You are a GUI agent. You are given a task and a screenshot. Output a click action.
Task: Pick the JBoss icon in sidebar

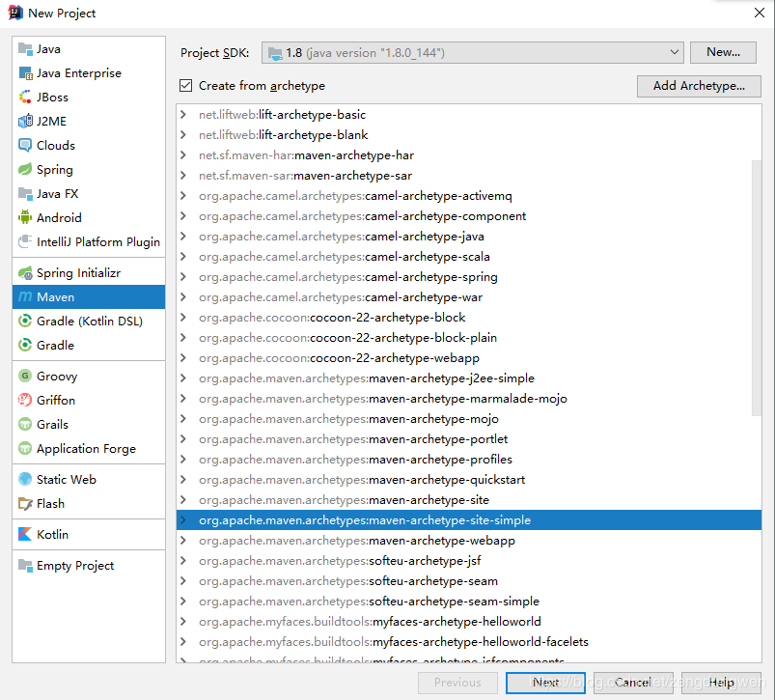click(25, 98)
